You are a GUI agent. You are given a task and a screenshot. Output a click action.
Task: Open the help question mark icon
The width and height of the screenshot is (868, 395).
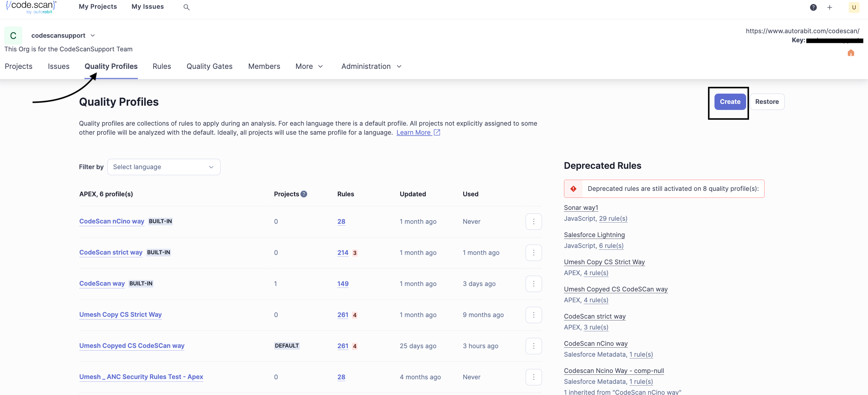[x=813, y=8]
